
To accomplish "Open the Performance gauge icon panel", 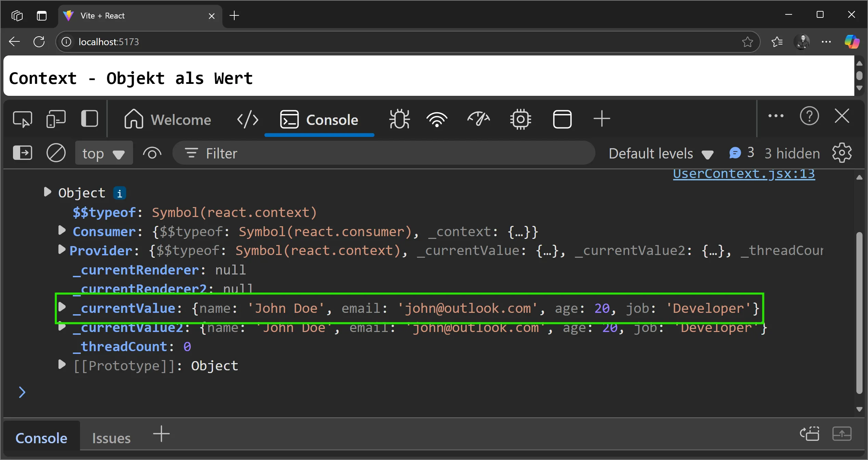I will point(478,119).
